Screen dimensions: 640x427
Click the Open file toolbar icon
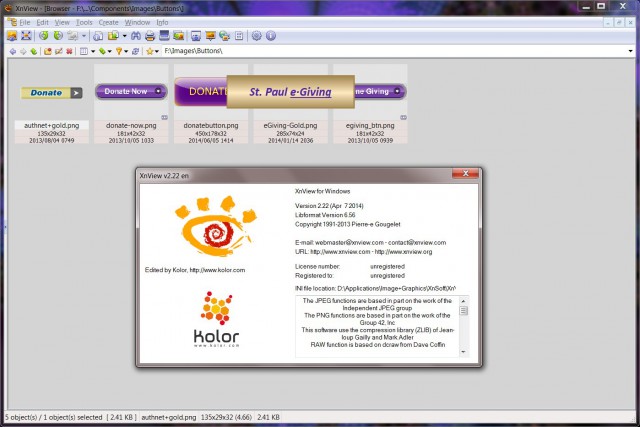12,36
